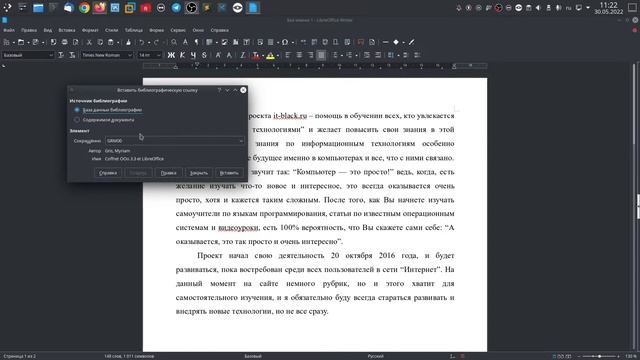Screen dimensions: 640x360
Task: Insert a line shape
Action: point(385,42)
